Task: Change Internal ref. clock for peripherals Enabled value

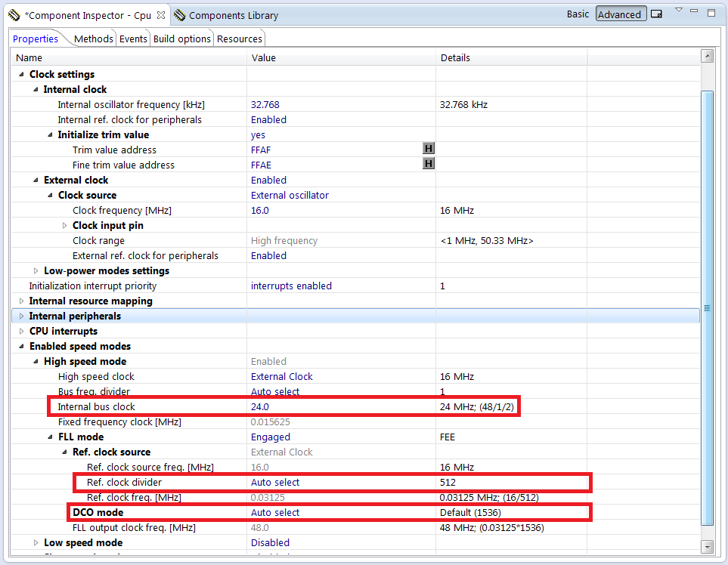Action: click(x=269, y=119)
